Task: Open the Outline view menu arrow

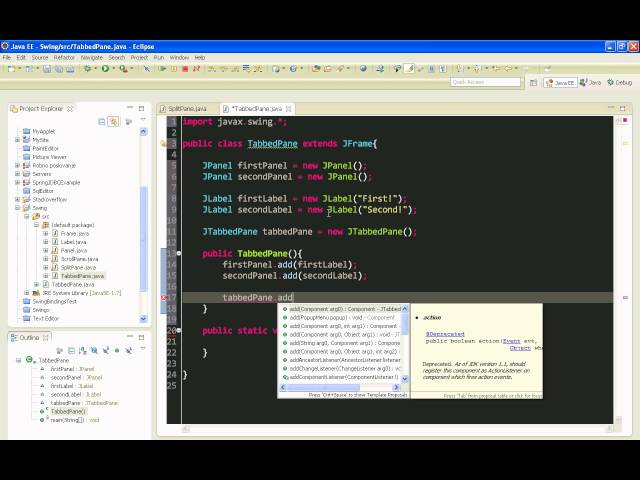Action: (x=143, y=349)
